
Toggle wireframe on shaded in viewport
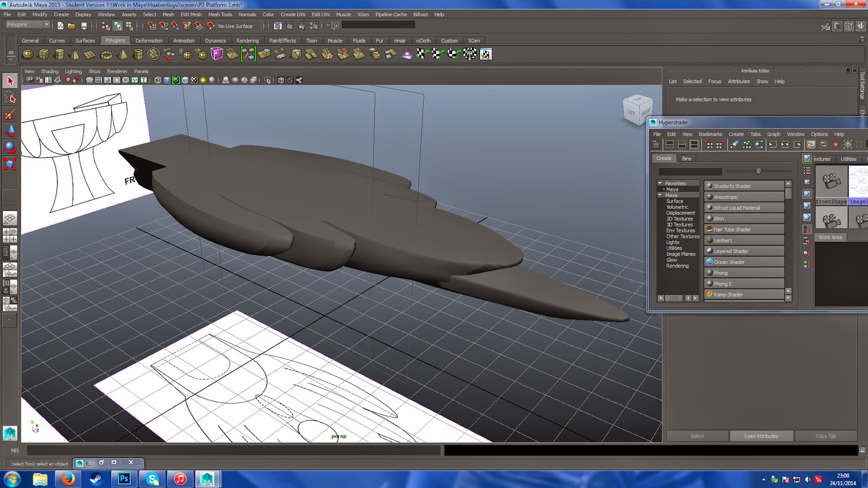(x=185, y=80)
